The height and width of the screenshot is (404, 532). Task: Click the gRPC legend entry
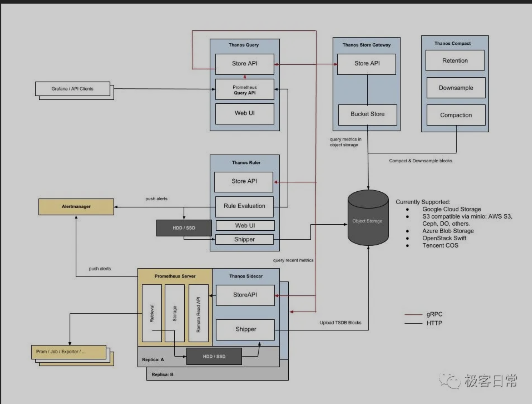click(423, 314)
